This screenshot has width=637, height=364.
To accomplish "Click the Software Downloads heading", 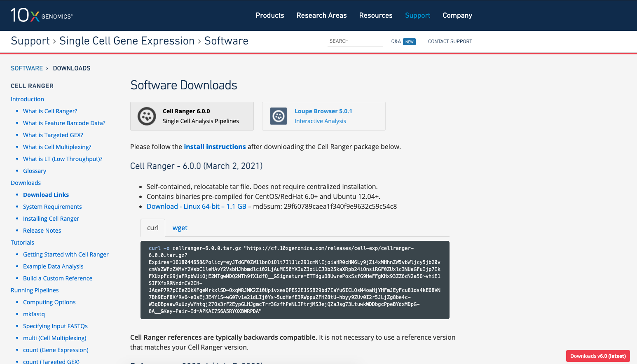I will [x=184, y=85].
